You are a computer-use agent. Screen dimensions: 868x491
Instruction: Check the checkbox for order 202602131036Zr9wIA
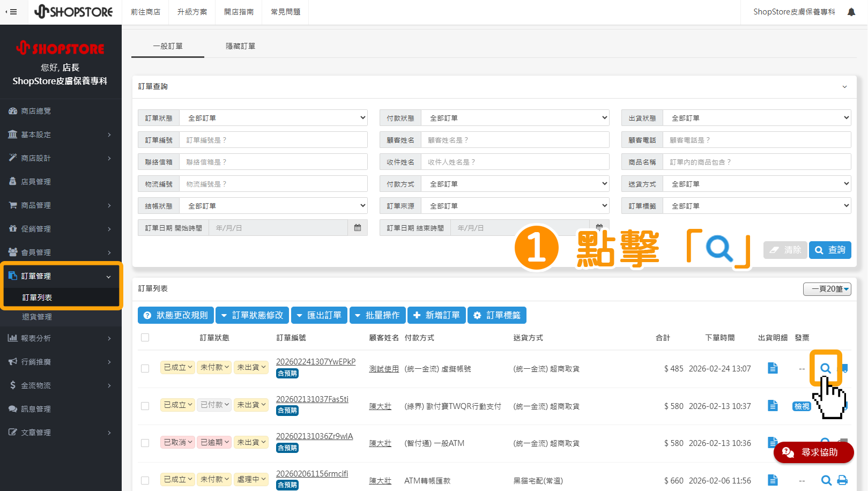coord(145,443)
